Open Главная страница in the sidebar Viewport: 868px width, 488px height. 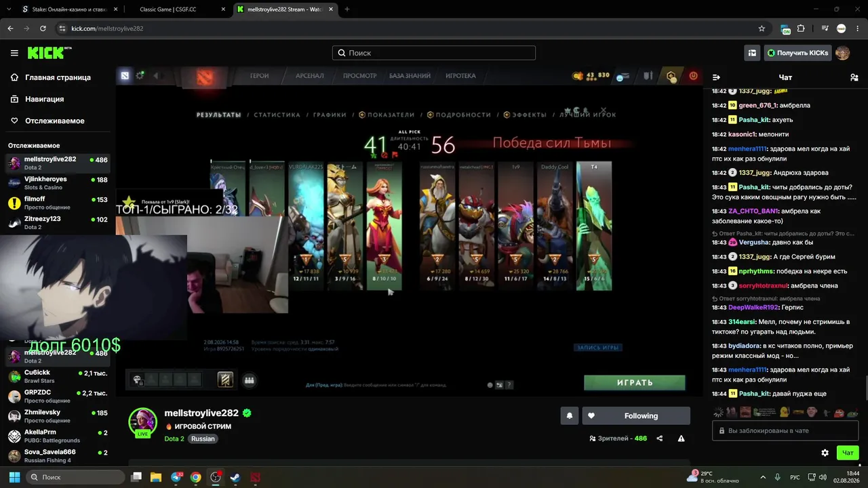tap(58, 77)
